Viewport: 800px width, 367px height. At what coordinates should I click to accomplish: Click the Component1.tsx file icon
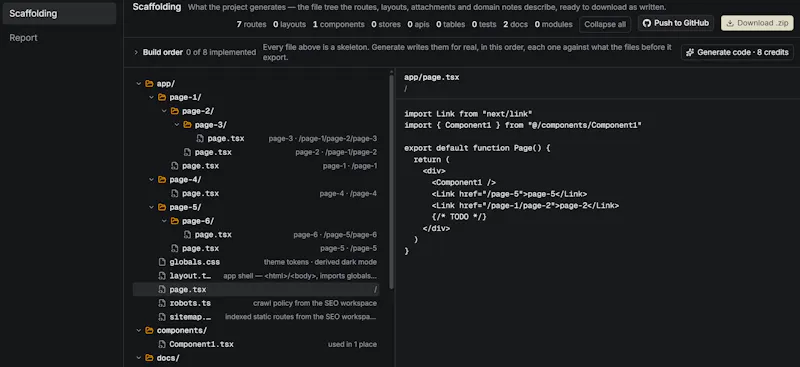click(x=162, y=345)
